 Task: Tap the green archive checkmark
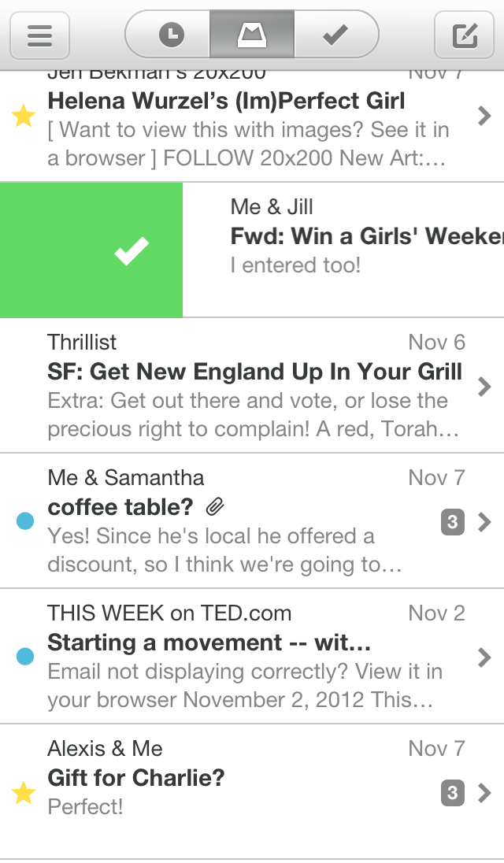[131, 251]
